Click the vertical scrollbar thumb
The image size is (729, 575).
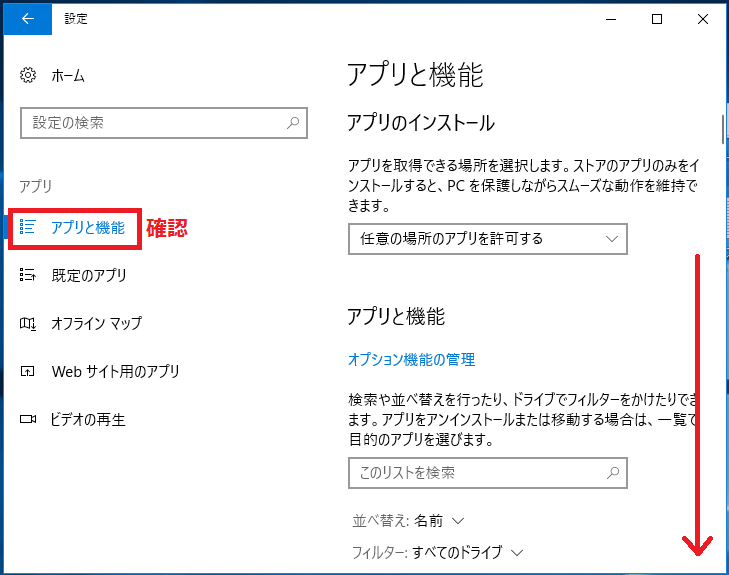point(723,129)
